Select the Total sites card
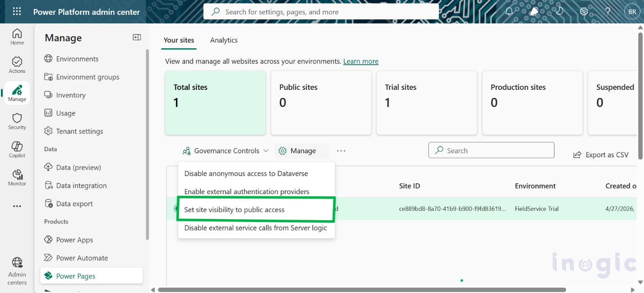644x293 pixels. point(216,102)
